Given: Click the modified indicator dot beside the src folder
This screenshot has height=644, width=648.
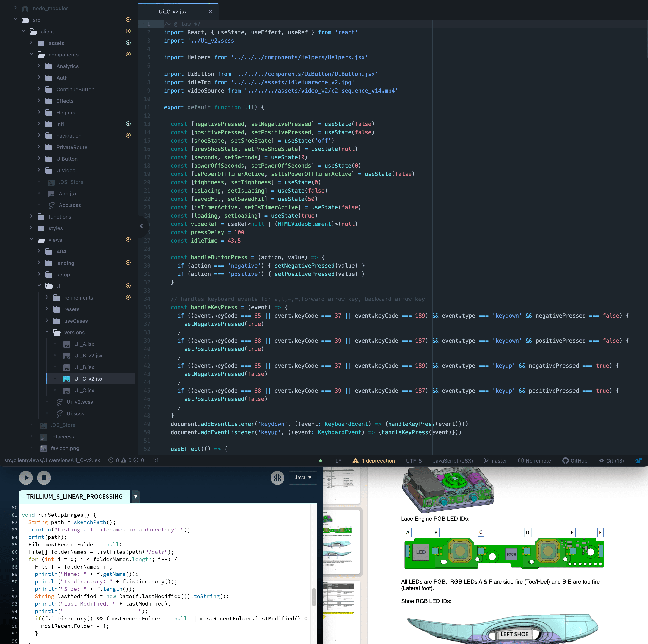Looking at the screenshot, I should 129,19.
